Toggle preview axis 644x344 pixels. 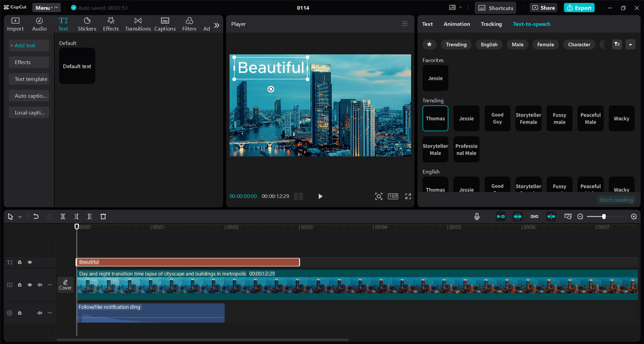[551, 217]
